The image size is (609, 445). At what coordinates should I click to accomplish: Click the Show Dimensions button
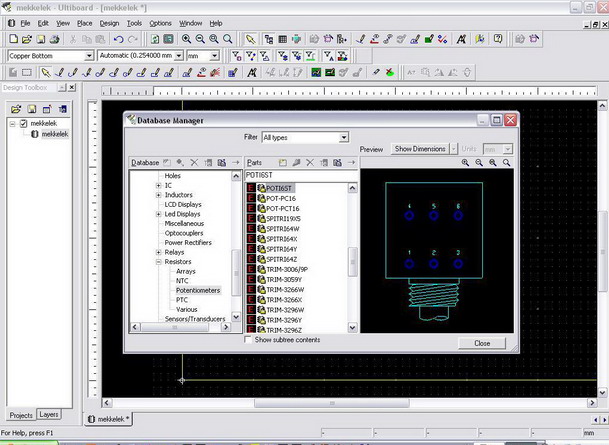420,149
